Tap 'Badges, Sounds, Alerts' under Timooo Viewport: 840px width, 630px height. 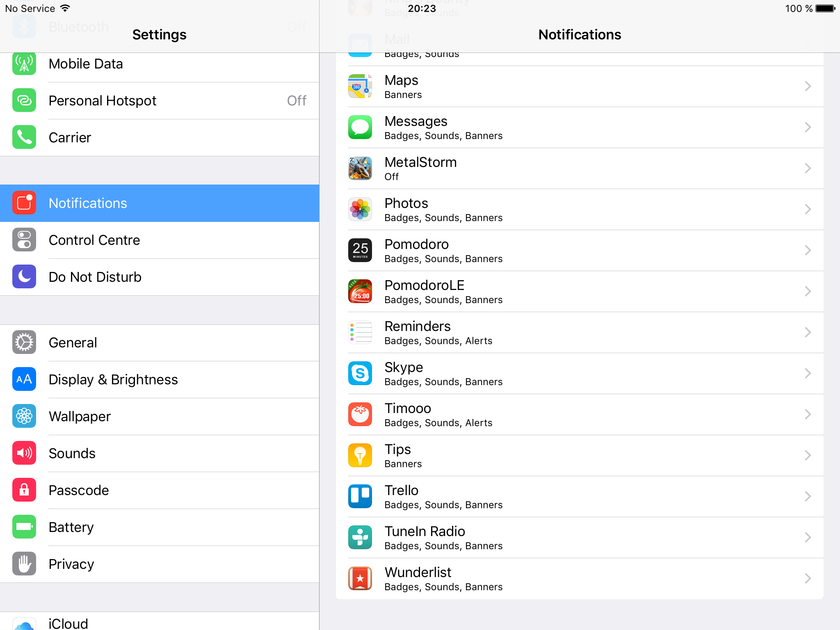438,423
